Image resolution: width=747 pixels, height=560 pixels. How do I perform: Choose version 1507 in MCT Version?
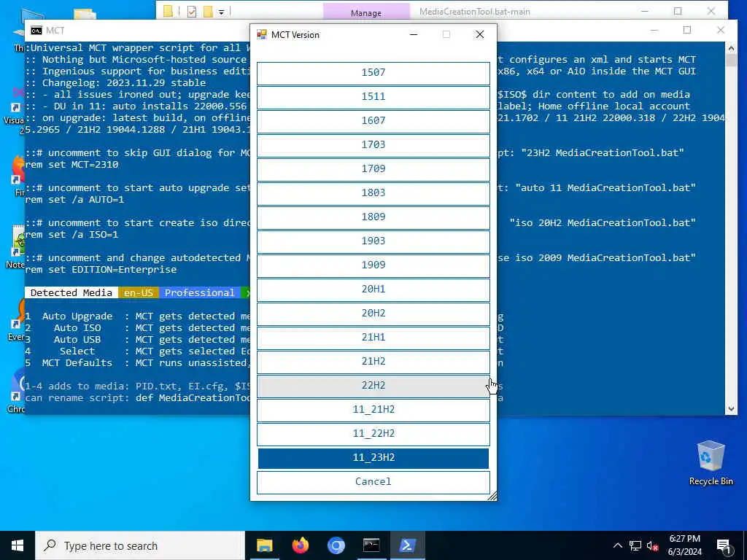coord(373,73)
